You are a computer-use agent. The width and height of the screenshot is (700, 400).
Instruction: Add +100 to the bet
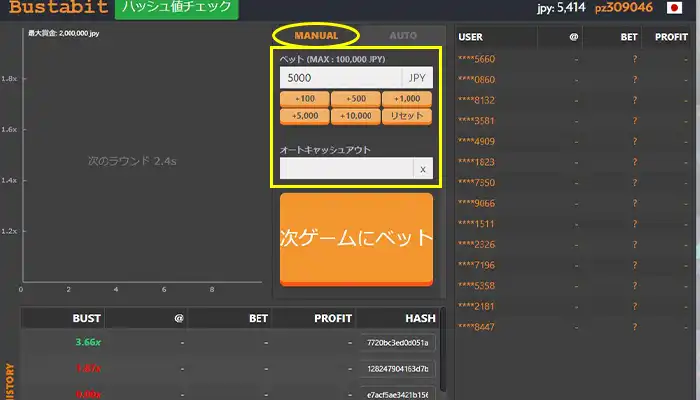(x=305, y=99)
